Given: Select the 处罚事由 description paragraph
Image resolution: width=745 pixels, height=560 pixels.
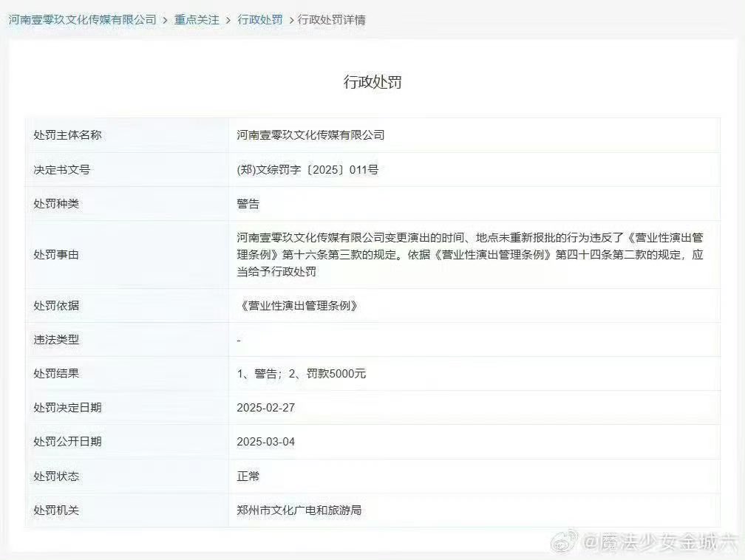Looking at the screenshot, I should point(470,255).
